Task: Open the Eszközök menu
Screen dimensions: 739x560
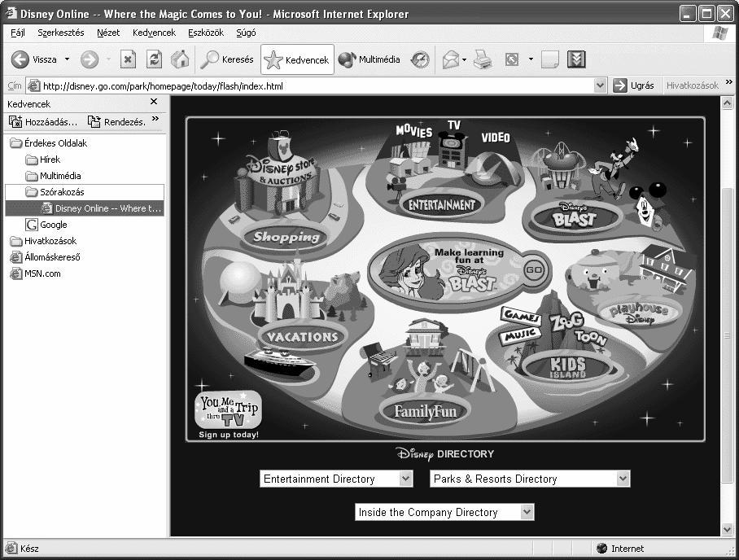Action: (206, 33)
